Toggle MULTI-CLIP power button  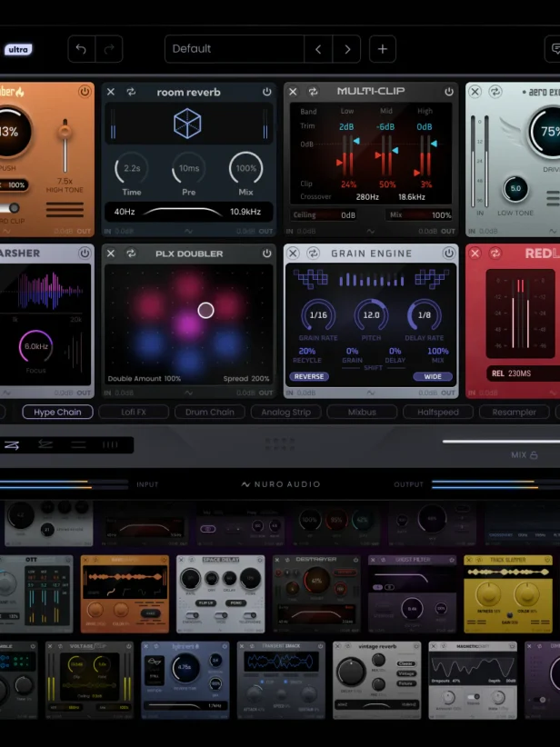tap(449, 92)
